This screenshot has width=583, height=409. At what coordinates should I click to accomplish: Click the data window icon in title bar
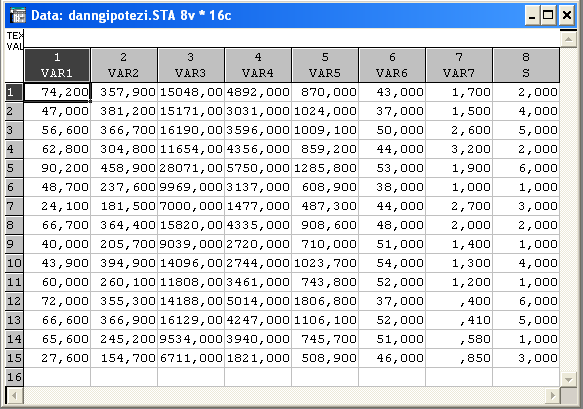pos(17,15)
